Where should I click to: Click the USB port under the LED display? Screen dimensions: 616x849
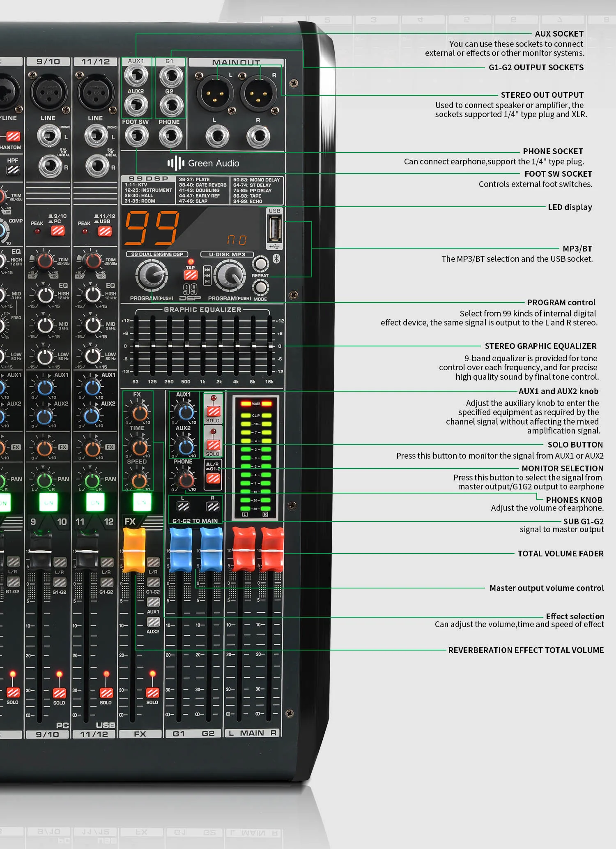pos(274,229)
